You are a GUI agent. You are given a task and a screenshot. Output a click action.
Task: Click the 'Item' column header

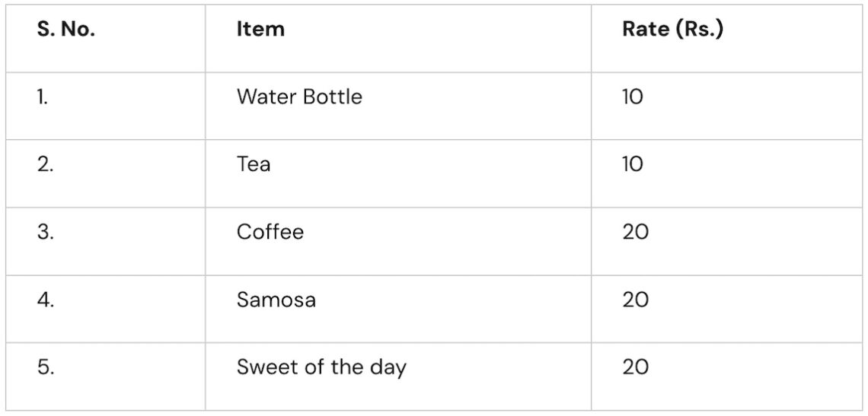tap(260, 30)
